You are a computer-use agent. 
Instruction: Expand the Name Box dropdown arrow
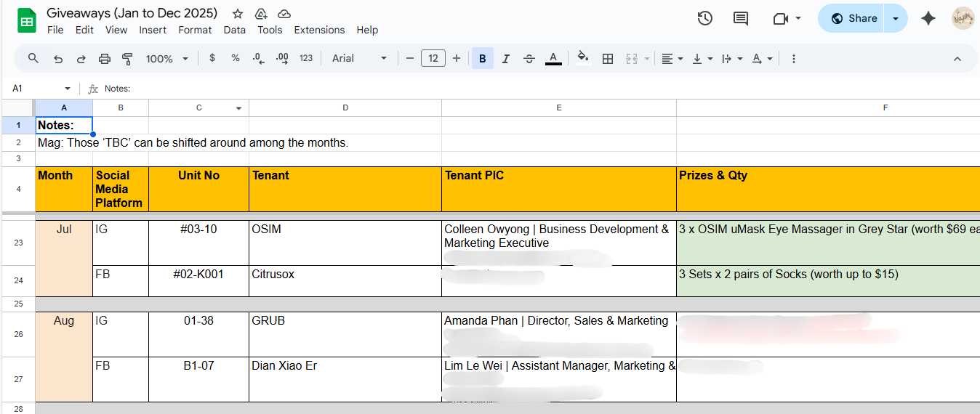[x=68, y=89]
